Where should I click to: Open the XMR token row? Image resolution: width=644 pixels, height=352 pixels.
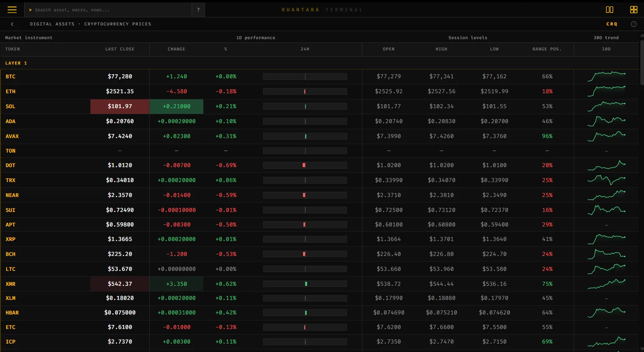[319, 284]
